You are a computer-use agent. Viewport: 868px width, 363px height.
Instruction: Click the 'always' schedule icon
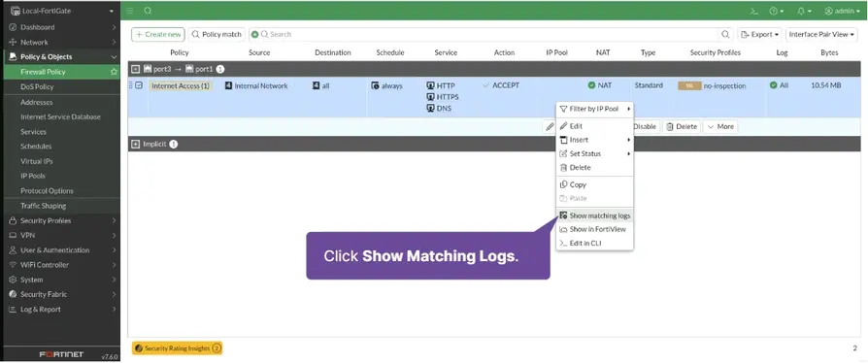click(375, 85)
